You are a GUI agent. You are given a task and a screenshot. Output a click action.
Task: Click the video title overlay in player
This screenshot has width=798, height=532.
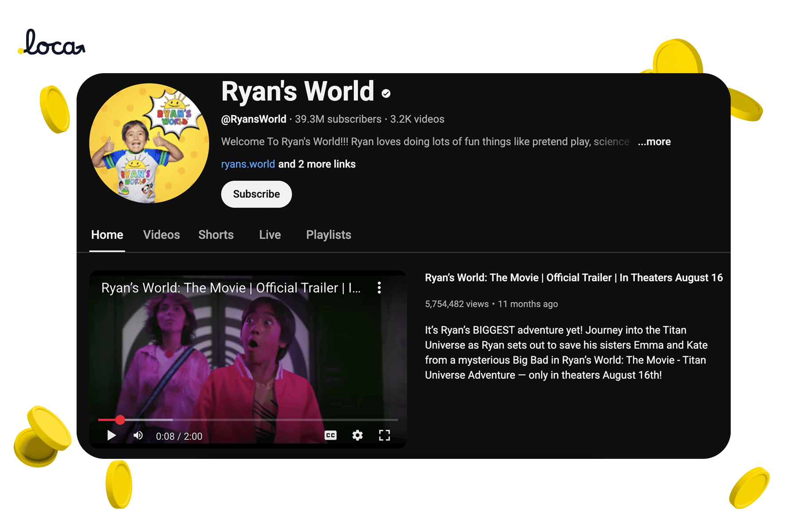(231, 288)
